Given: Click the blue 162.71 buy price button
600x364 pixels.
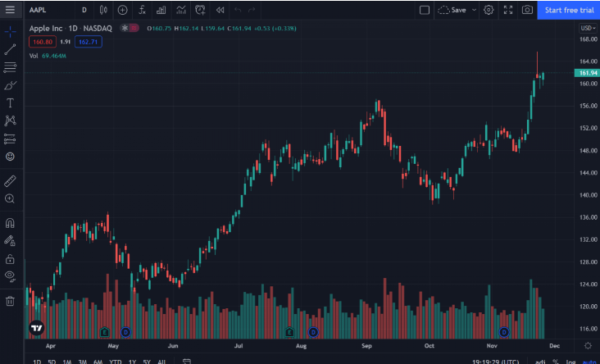Looking at the screenshot, I should pyautogui.click(x=88, y=42).
